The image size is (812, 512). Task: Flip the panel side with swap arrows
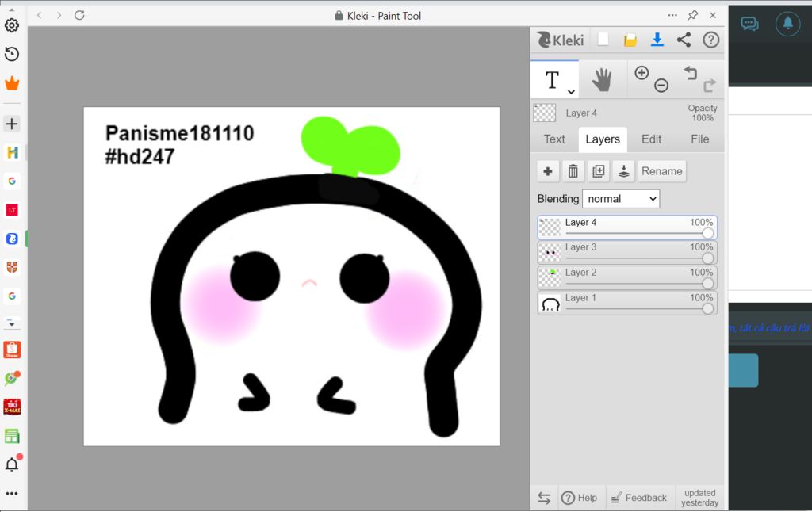544,498
